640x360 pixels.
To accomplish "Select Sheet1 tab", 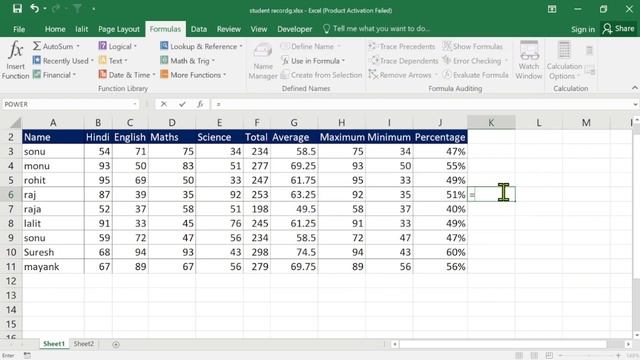I will point(54,344).
